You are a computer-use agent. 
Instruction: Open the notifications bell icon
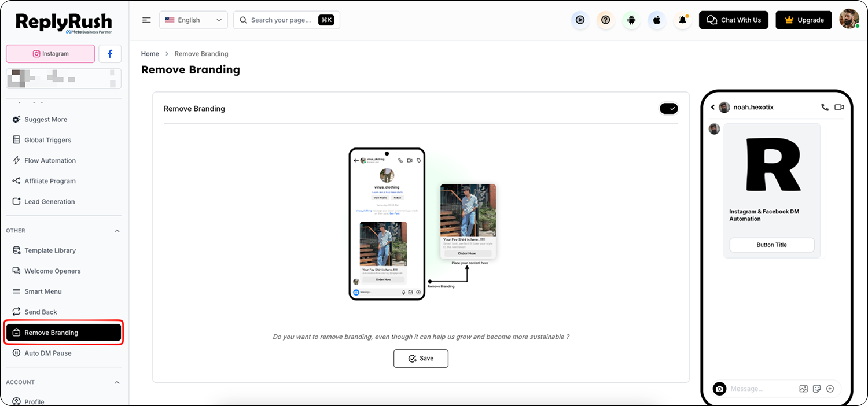(x=683, y=20)
